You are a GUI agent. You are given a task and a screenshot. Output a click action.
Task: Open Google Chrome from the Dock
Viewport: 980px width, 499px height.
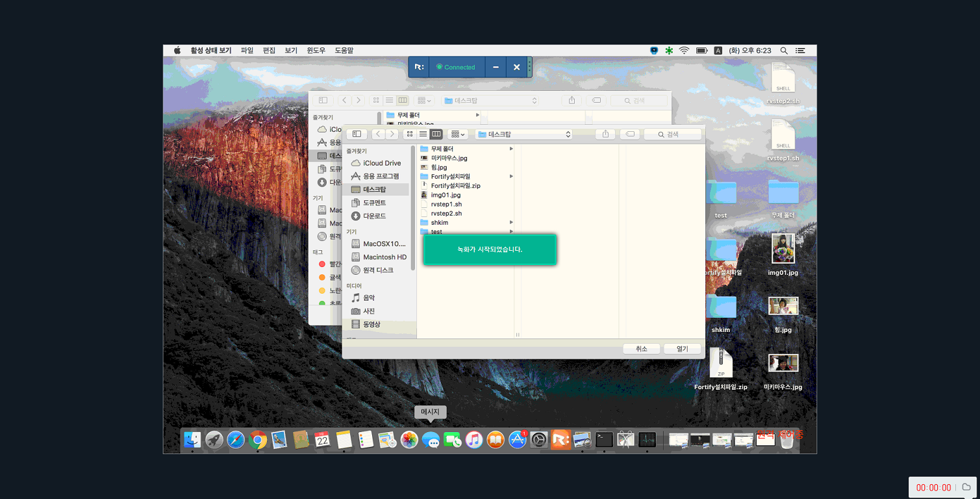[257, 440]
